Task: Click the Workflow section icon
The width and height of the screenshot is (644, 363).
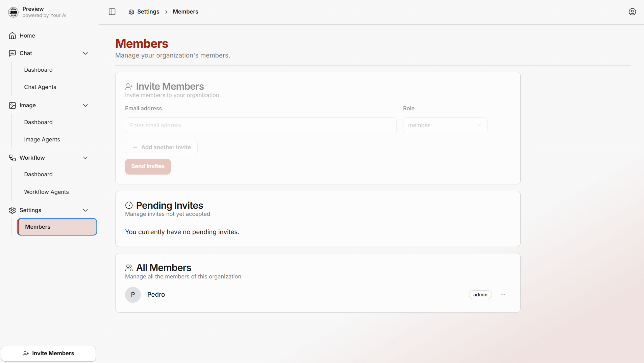Action: click(13, 158)
